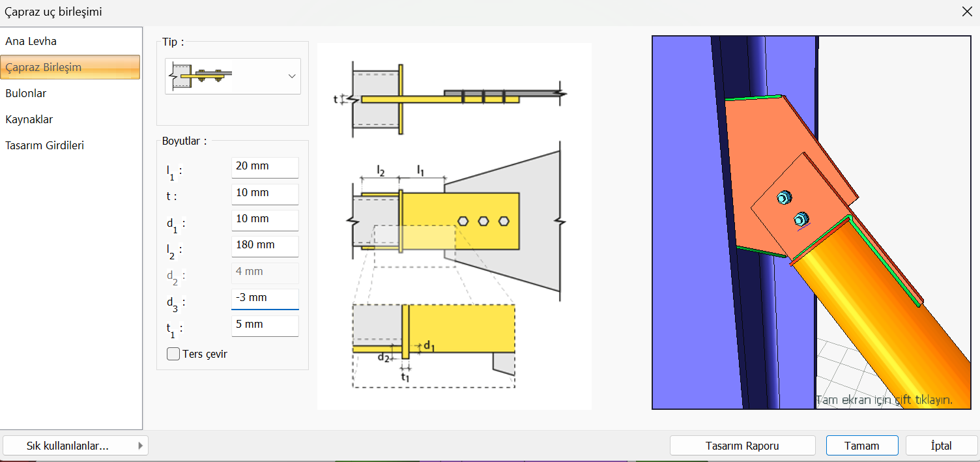
Task: Switch to the Bulonlar section
Action: (x=26, y=93)
